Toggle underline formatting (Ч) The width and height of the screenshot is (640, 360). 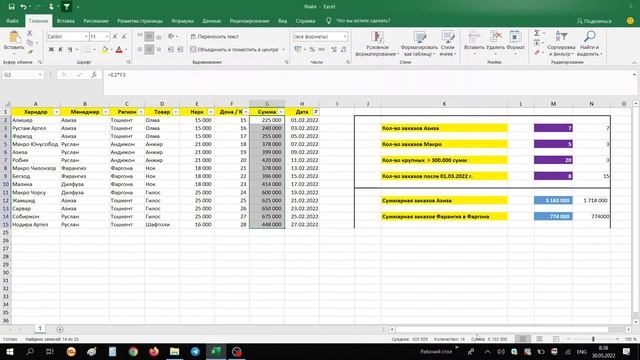point(70,49)
